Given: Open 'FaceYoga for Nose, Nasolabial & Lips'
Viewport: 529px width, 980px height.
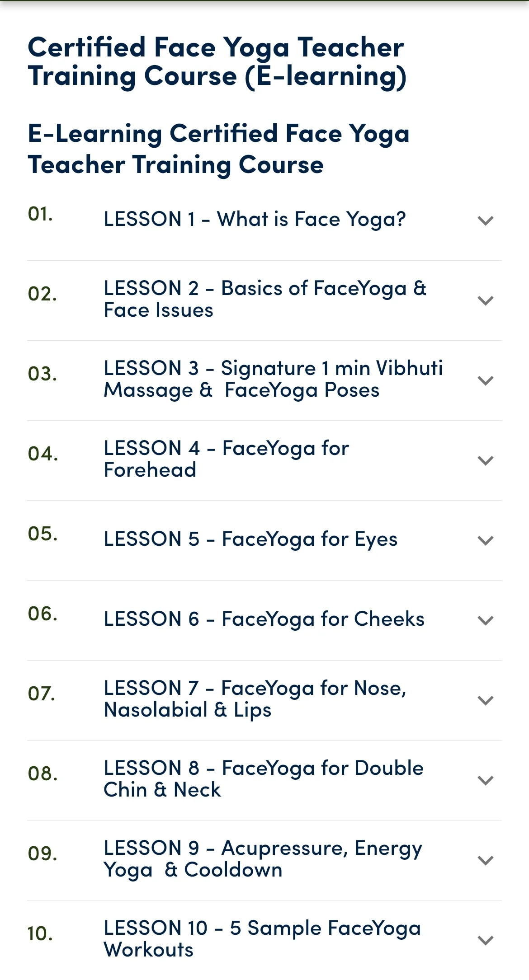Looking at the screenshot, I should click(255, 699).
